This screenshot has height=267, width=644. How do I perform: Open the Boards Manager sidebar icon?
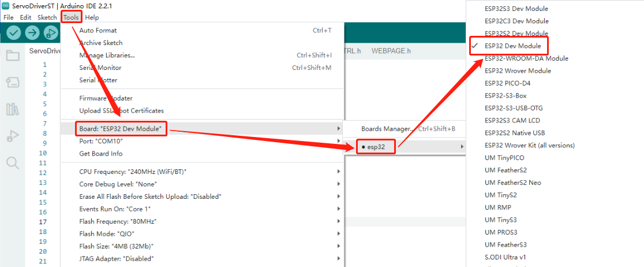[13, 83]
